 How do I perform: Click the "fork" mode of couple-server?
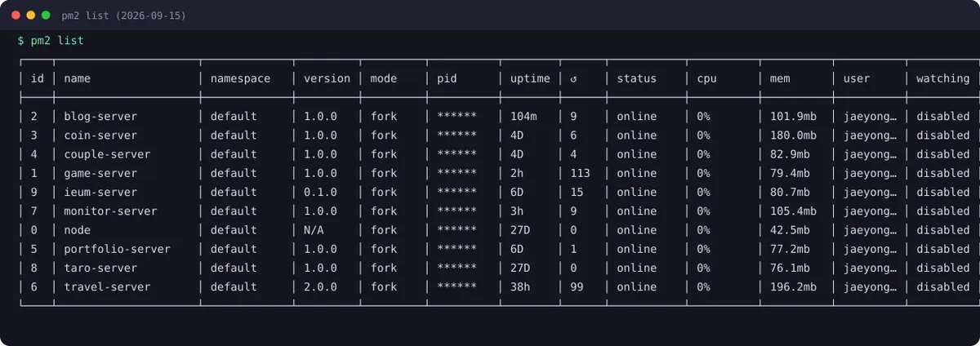tap(384, 154)
